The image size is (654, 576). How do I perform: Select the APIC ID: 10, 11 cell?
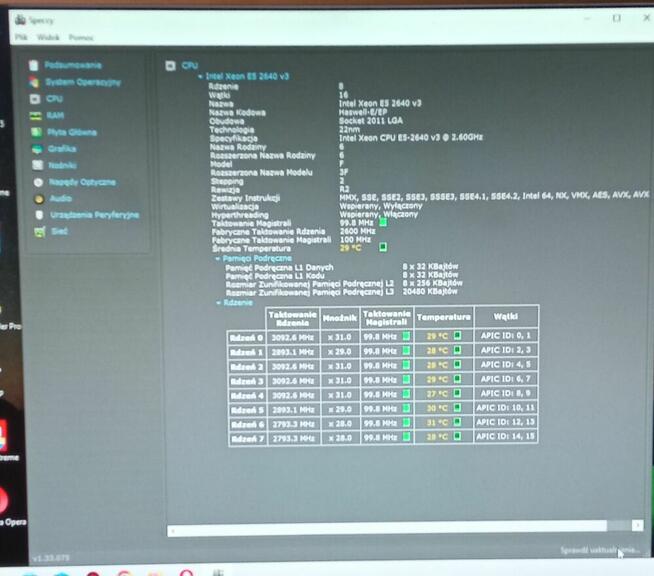pyautogui.click(x=506, y=407)
